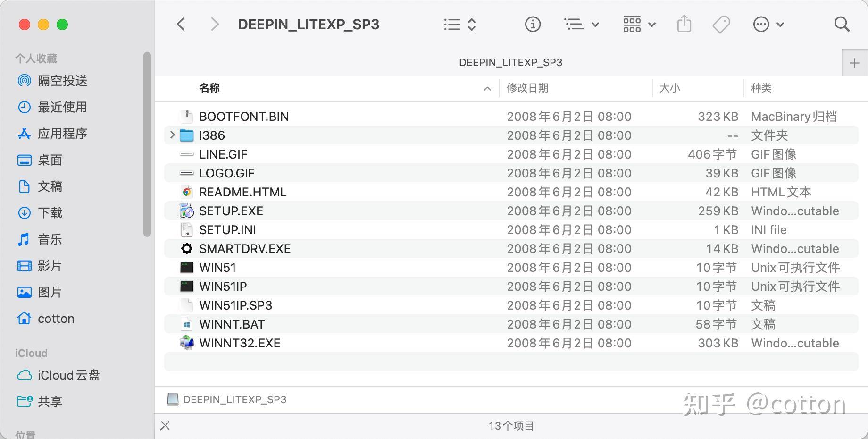Select the I386 folder icon

point(187,135)
